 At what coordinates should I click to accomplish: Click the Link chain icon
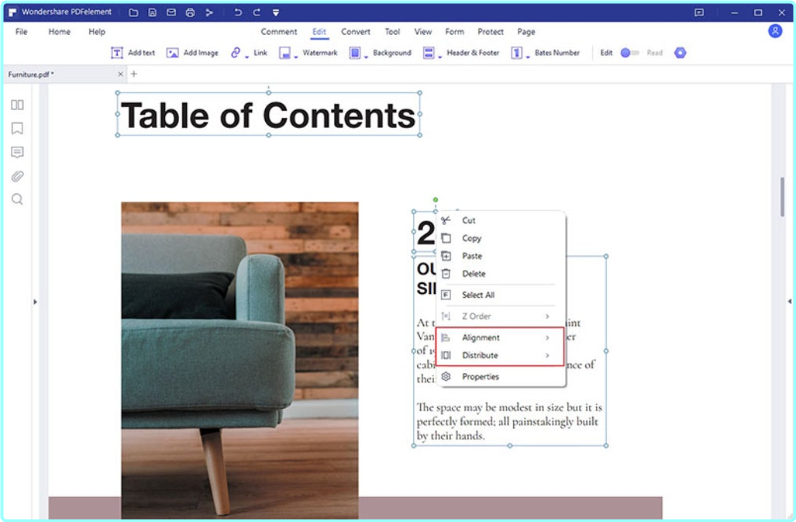[x=236, y=53]
